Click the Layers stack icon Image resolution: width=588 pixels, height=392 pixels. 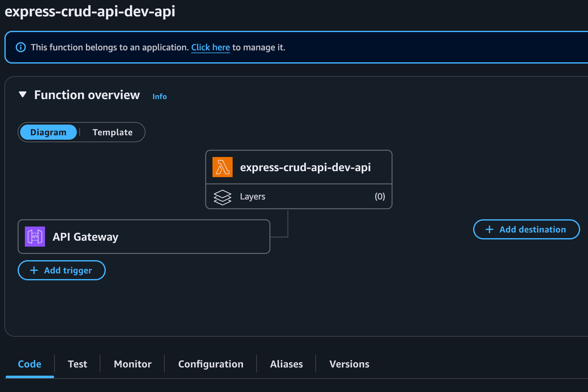point(223,196)
